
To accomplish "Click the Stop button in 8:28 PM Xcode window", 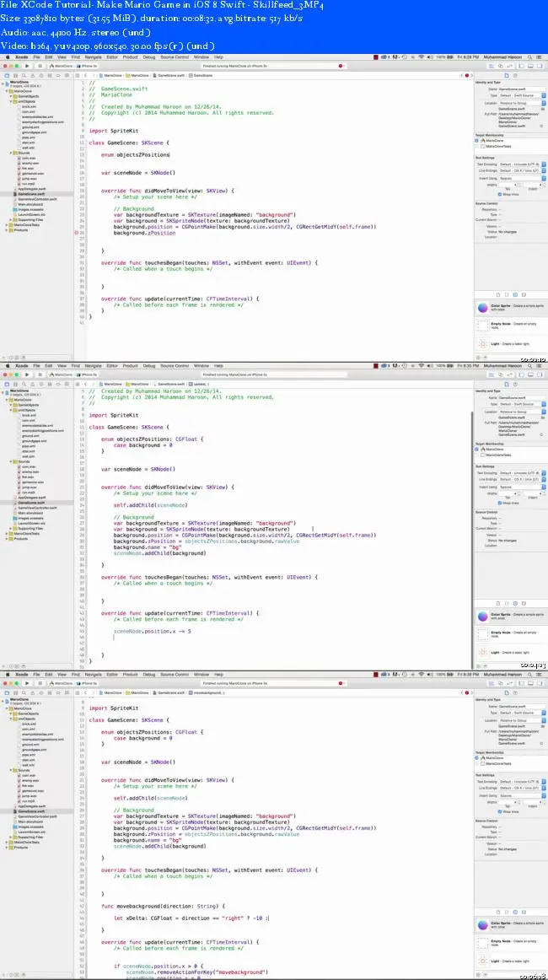I will pos(38,66).
